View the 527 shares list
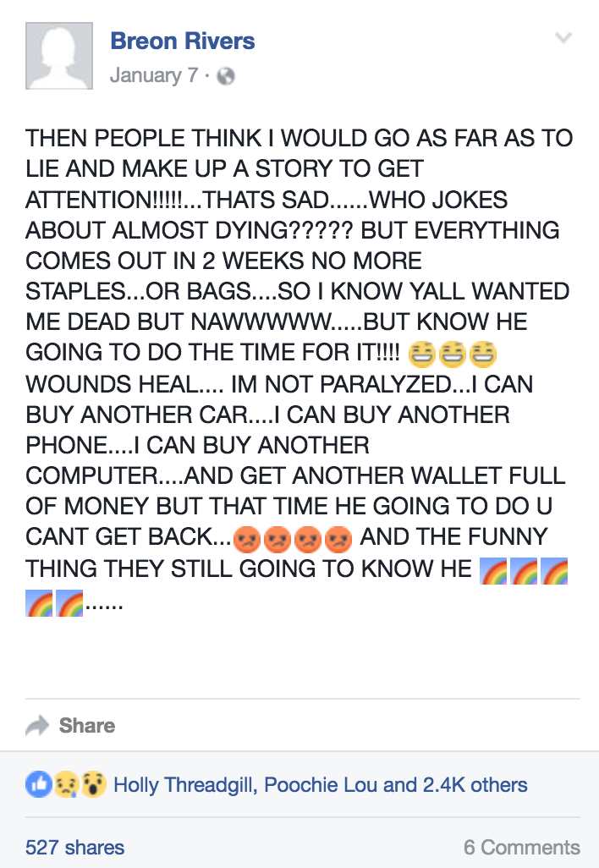 (x=74, y=847)
